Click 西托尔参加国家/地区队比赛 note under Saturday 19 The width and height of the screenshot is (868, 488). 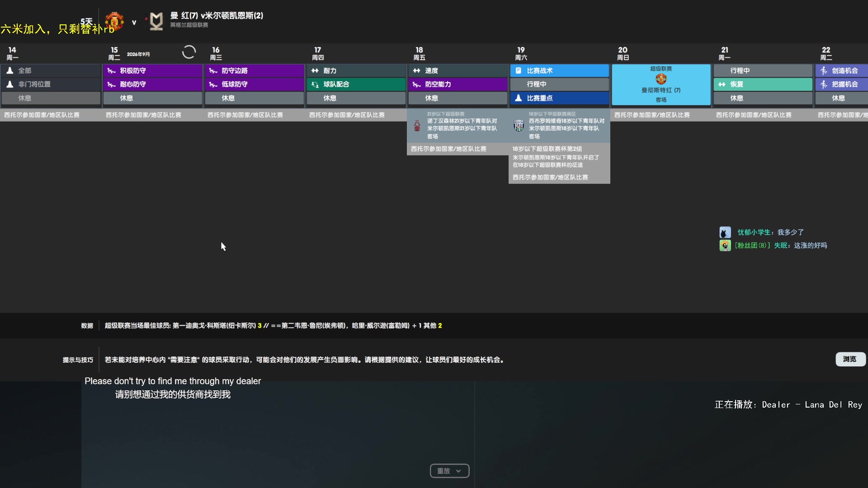550,178
